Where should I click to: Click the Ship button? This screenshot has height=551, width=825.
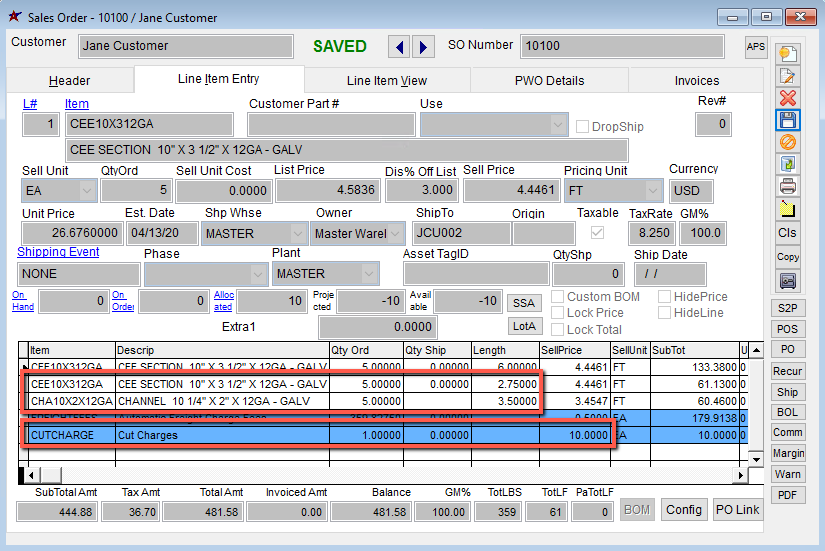(x=788, y=392)
